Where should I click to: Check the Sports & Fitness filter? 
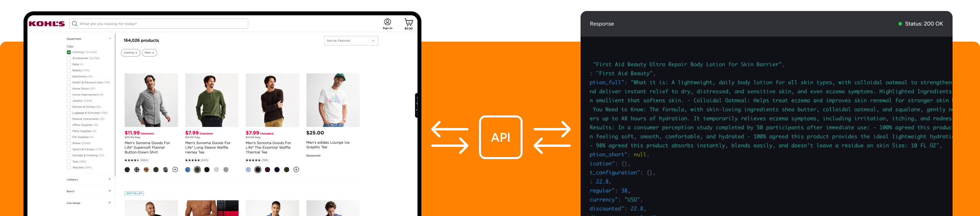(x=69, y=149)
